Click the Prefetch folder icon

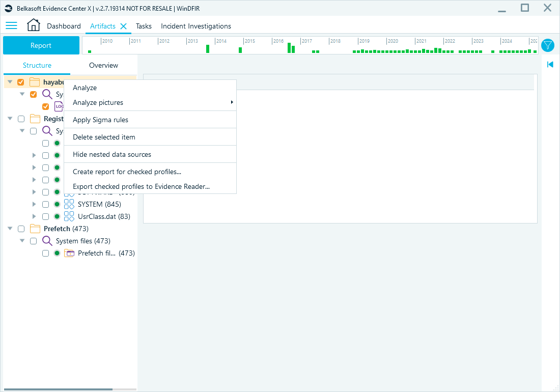(x=35, y=229)
